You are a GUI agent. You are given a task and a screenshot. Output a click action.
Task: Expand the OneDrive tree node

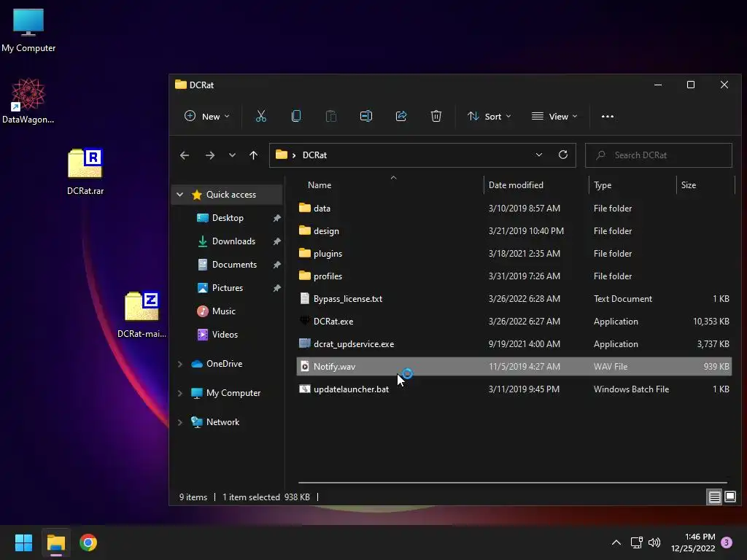(x=179, y=364)
